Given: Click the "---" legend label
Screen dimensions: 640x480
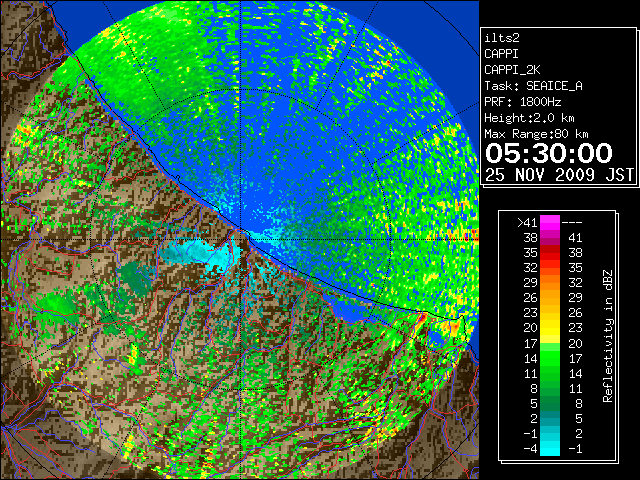Looking at the screenshot, I should coord(572,223).
